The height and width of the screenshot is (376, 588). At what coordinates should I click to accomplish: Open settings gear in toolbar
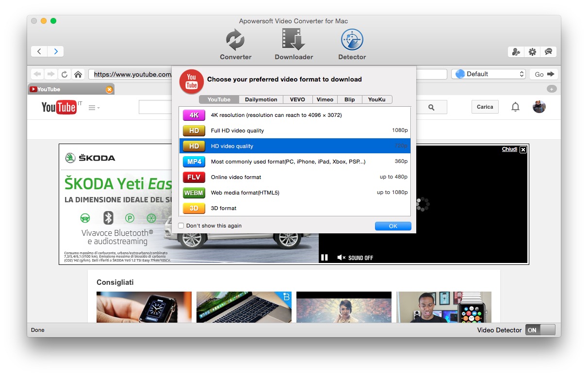point(532,52)
